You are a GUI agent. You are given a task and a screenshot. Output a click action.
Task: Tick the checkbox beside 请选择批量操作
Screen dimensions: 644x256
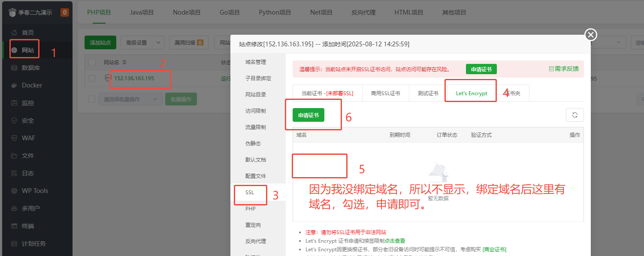click(92, 99)
